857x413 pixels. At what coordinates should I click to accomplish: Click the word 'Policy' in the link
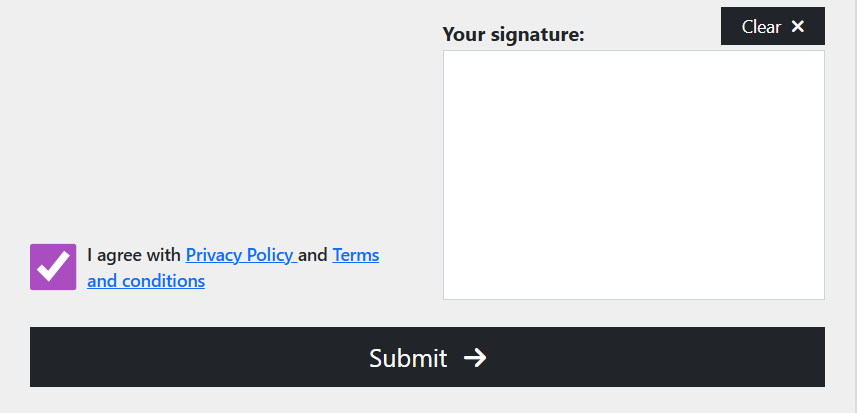[x=268, y=255]
